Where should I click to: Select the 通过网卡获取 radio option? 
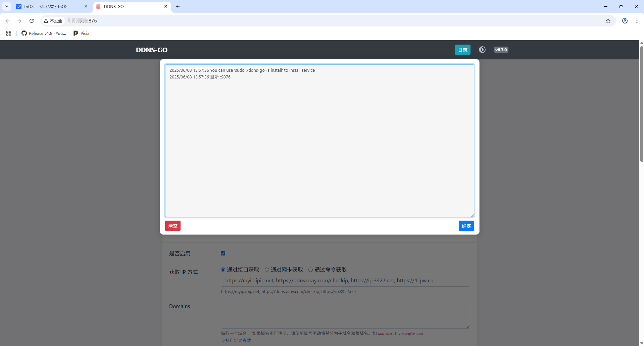pos(267,270)
